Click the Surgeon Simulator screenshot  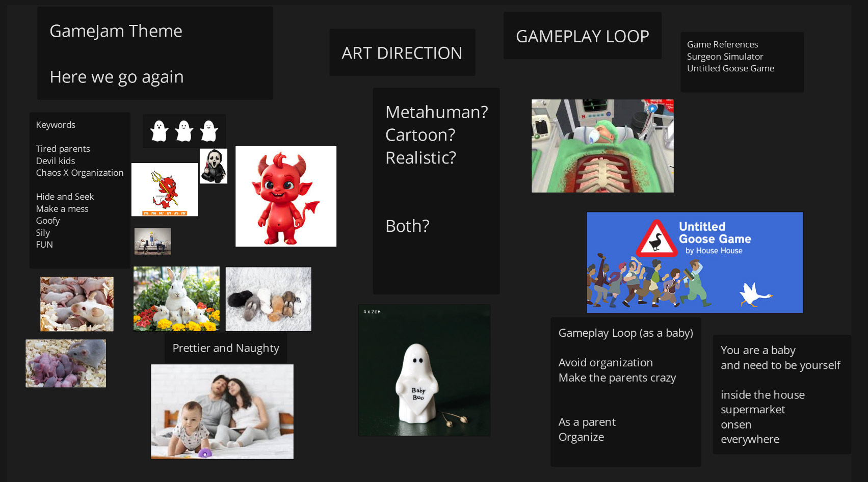[602, 146]
